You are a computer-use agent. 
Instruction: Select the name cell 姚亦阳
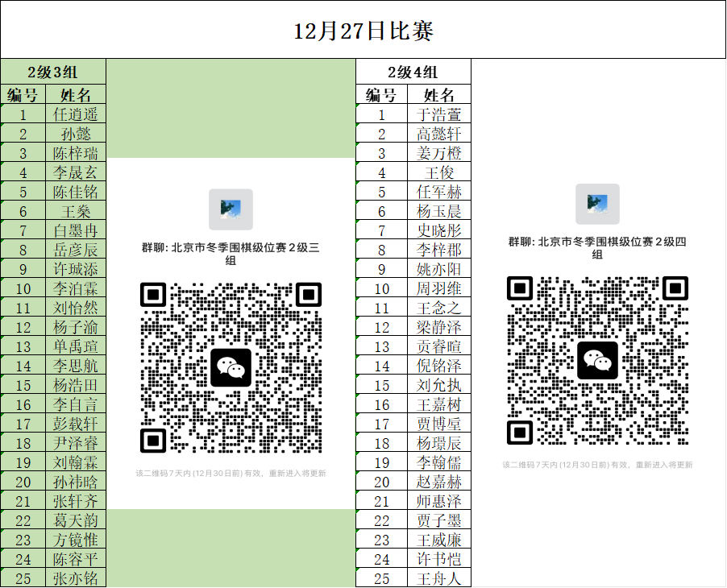point(439,269)
